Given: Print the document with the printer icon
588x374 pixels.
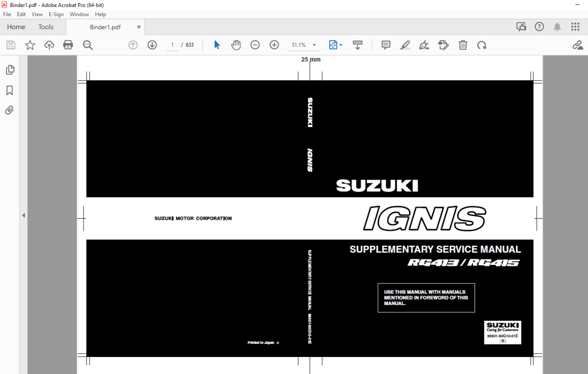Looking at the screenshot, I should click(68, 45).
